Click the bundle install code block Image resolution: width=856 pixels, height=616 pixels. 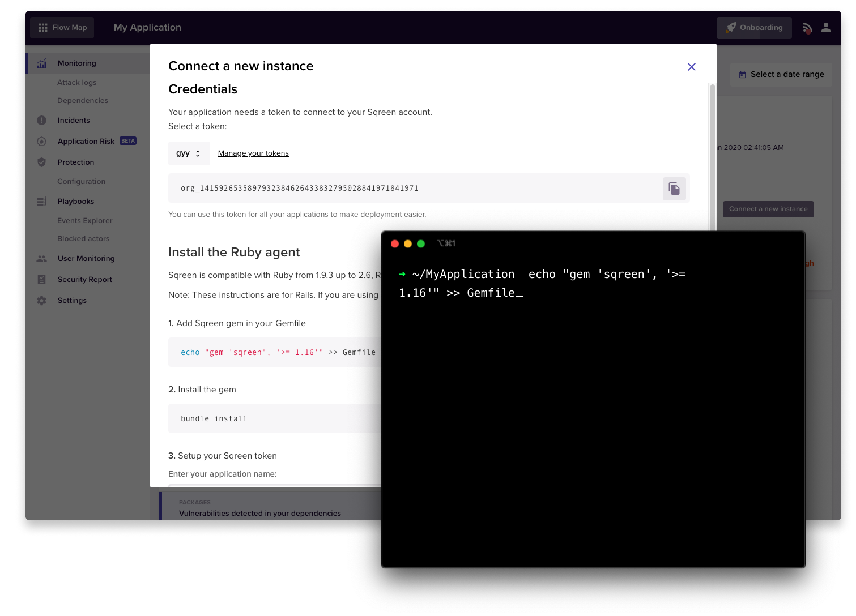click(275, 419)
